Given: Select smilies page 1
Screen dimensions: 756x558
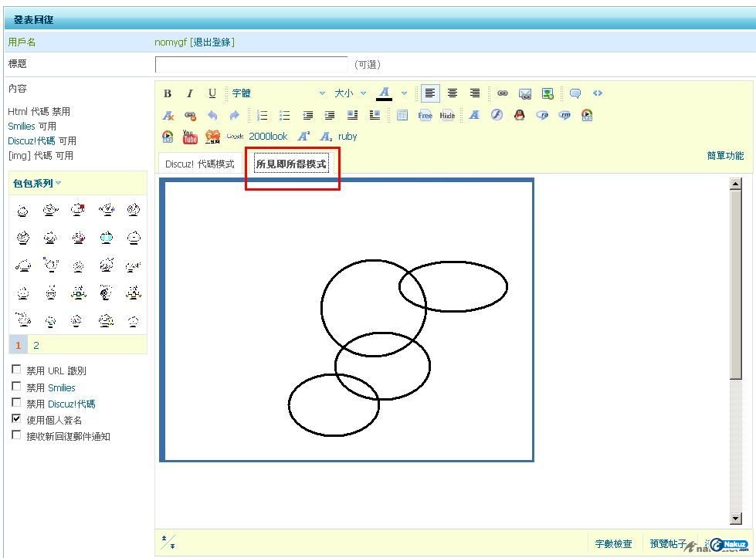Looking at the screenshot, I should pyautogui.click(x=19, y=345).
